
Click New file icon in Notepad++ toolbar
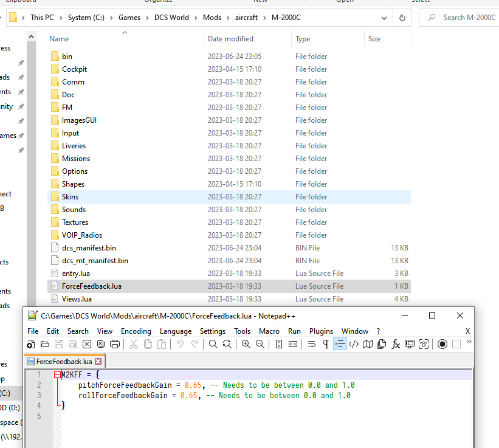[x=31, y=344]
